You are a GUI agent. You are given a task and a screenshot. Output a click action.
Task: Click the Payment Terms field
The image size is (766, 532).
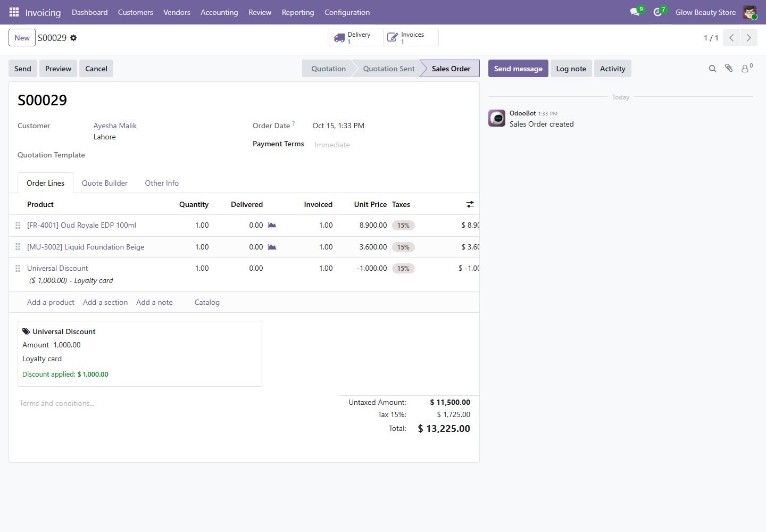[x=391, y=145]
